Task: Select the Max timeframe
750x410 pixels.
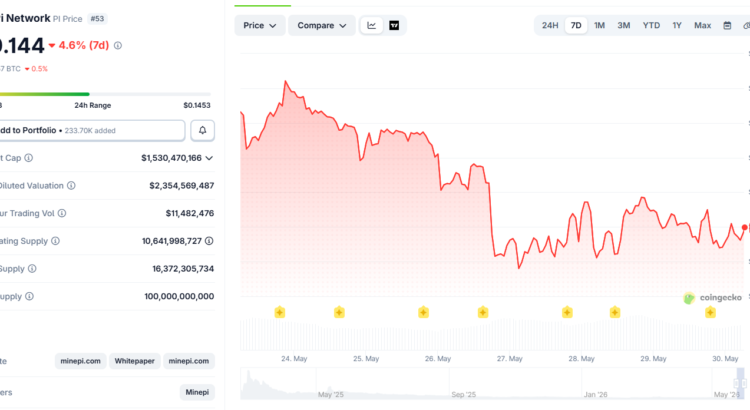Action: (x=702, y=25)
